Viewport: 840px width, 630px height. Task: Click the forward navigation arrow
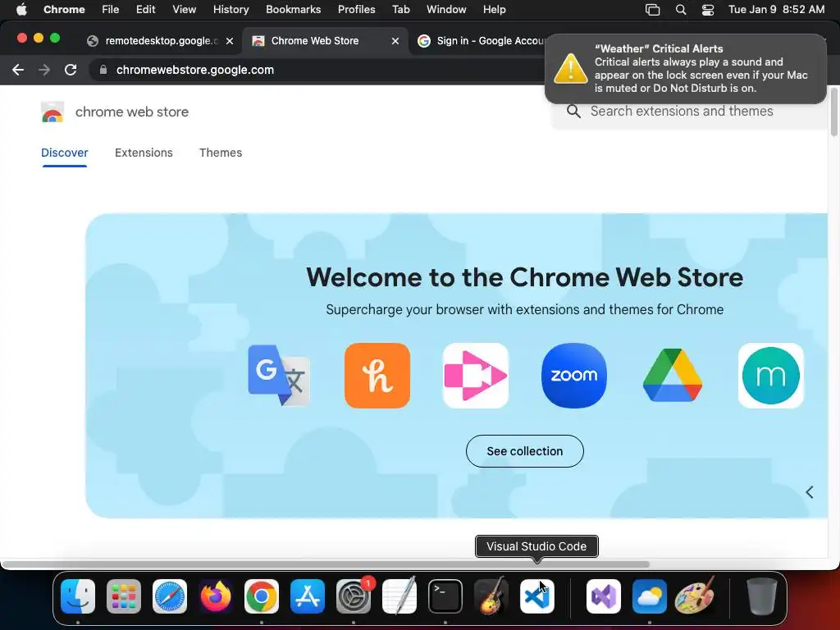click(x=44, y=70)
